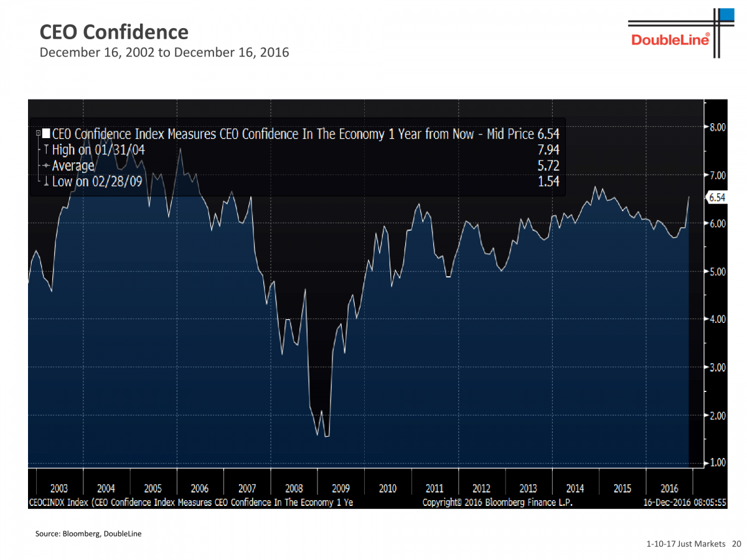Click the 2006 x-axis label
This screenshot has height=560, width=747.
(x=200, y=488)
